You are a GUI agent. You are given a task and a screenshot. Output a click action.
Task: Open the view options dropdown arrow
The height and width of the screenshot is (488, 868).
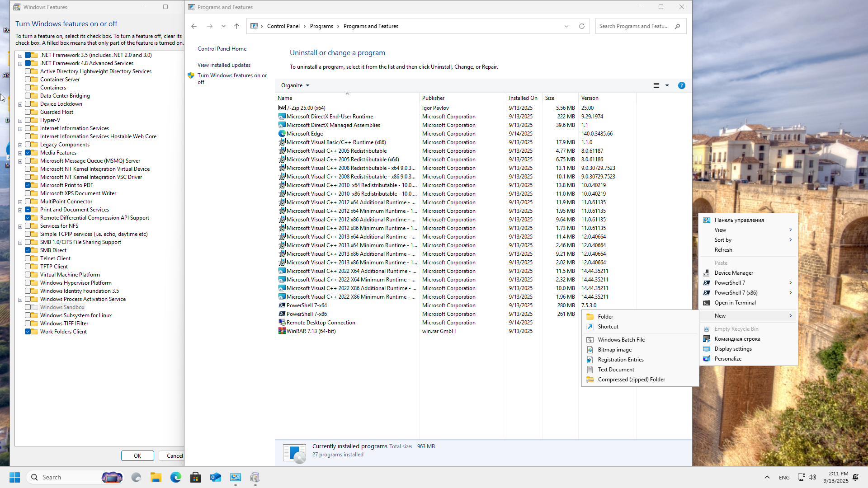coord(667,85)
